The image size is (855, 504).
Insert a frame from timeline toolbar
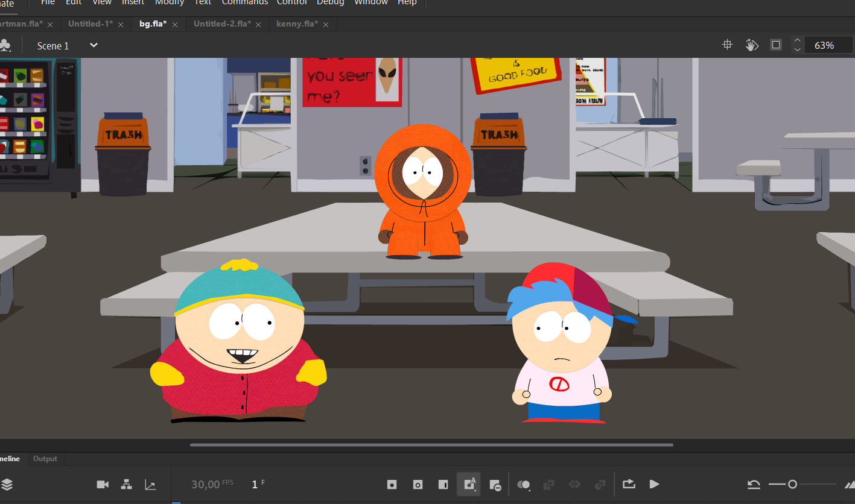pos(443,484)
